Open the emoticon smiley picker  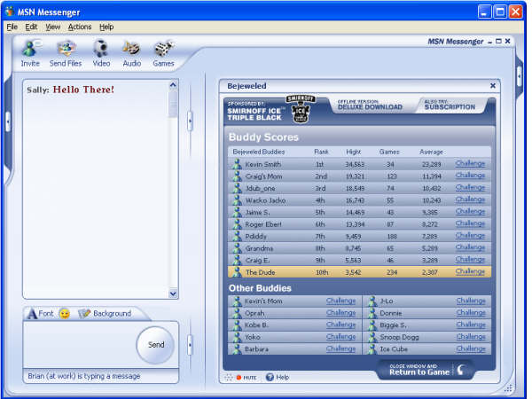tap(65, 314)
